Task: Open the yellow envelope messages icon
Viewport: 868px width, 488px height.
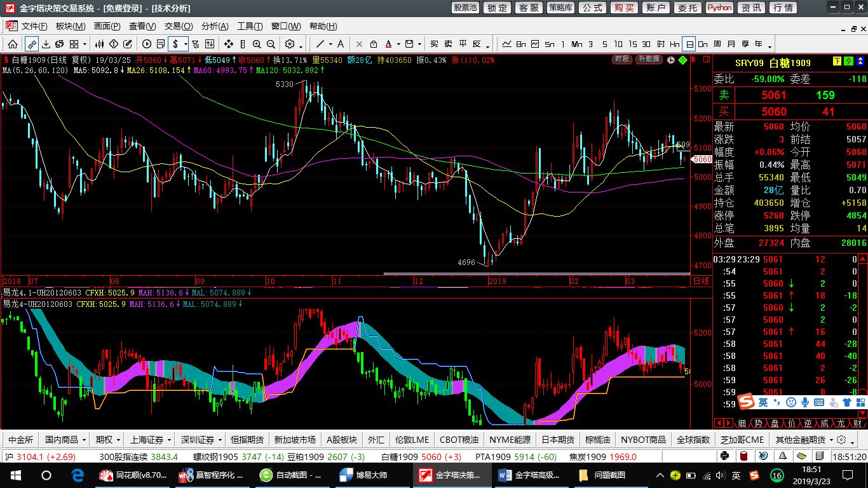Action: click(801, 456)
